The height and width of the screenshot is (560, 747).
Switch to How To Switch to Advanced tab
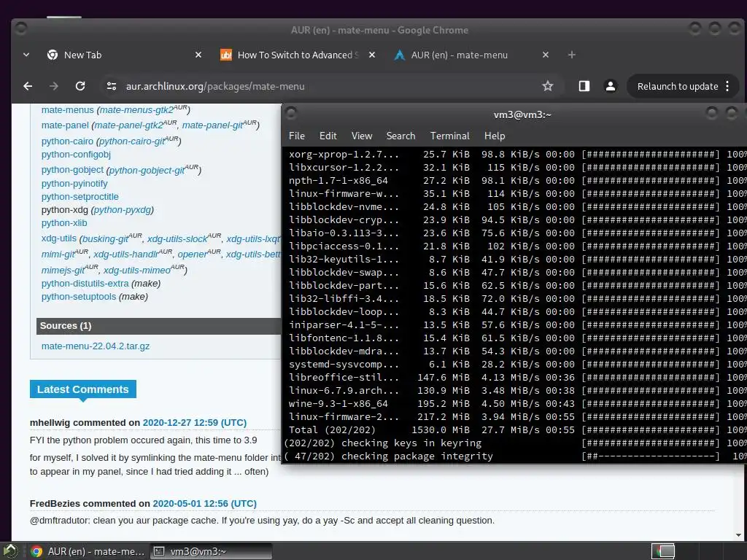point(298,55)
